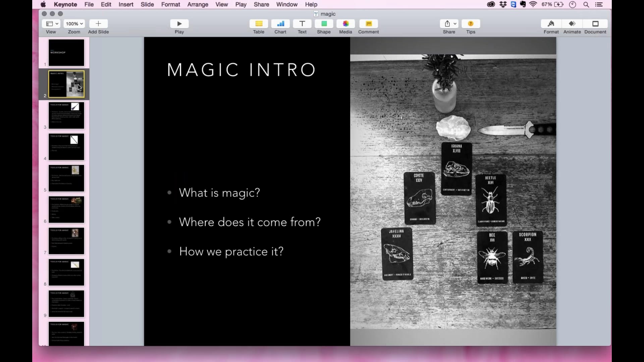Open the 100% Zoom dropdown
644x362 pixels.
(x=74, y=24)
